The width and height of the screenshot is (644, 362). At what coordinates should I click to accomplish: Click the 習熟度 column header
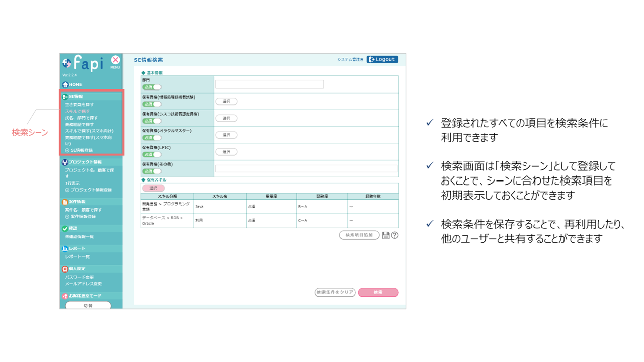[x=322, y=196]
